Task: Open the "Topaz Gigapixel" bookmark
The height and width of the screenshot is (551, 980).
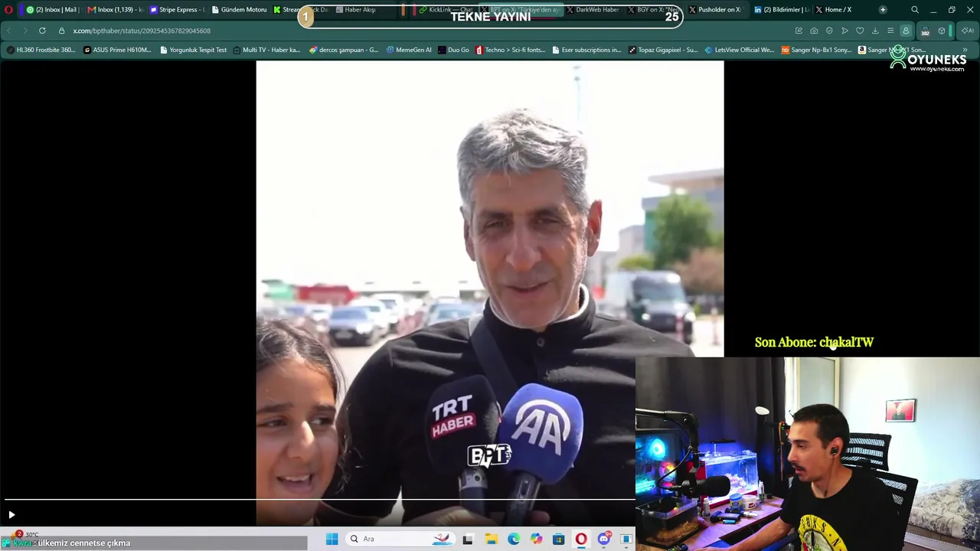Action: coord(663,50)
